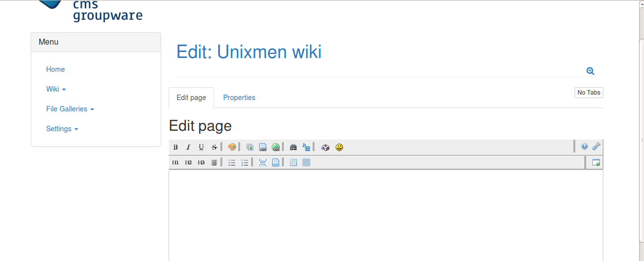Expand the Wiki menu dropdown

tap(56, 89)
